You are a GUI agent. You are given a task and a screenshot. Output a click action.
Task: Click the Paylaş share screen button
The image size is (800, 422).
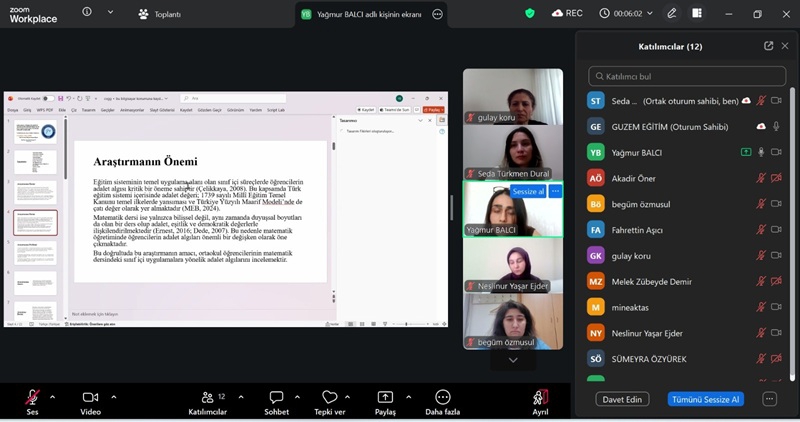[x=385, y=402]
